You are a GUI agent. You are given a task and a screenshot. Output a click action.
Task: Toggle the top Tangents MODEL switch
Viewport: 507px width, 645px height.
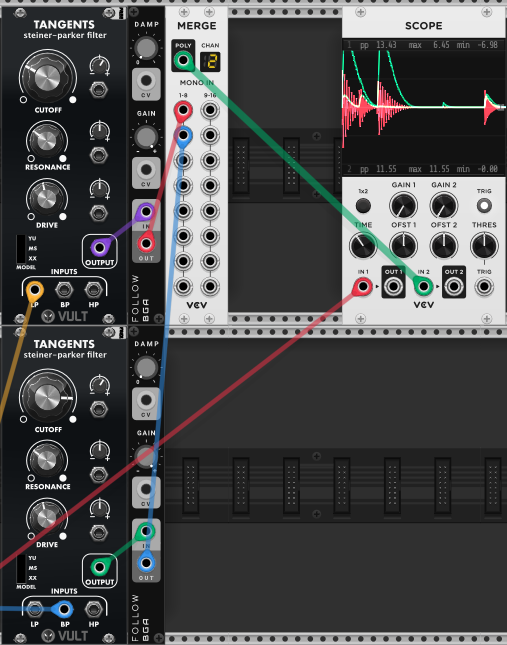(21, 249)
